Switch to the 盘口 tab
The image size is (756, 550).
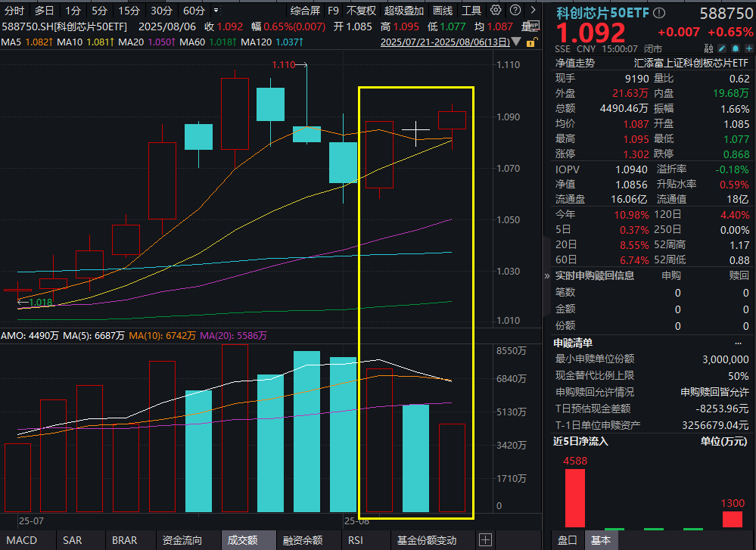pos(568,540)
